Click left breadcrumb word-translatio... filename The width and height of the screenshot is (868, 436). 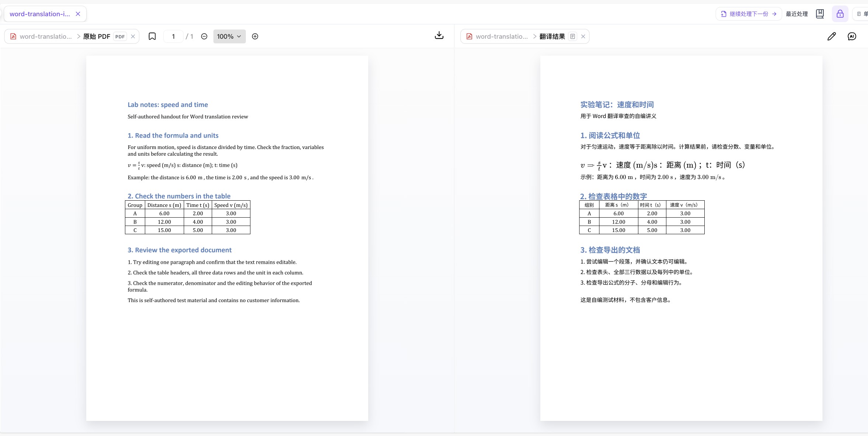point(46,37)
